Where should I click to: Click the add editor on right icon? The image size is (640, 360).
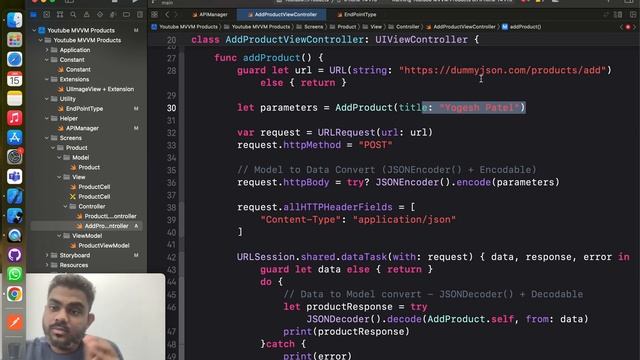click(633, 15)
